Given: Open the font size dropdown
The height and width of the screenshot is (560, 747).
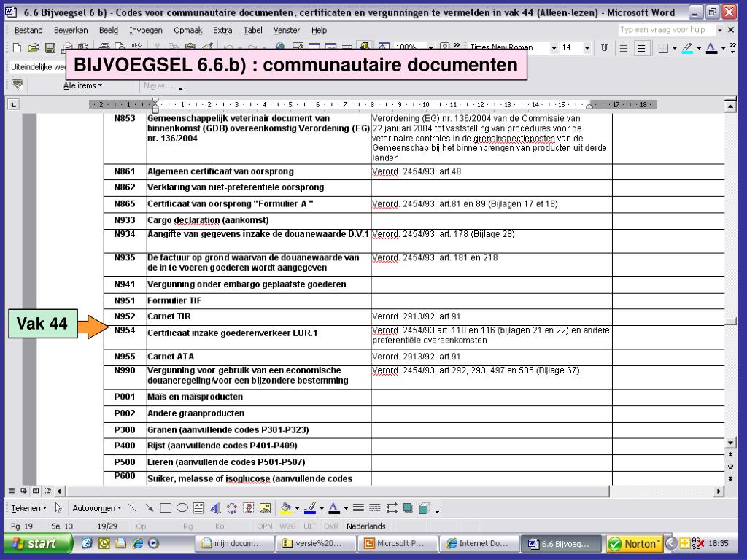Looking at the screenshot, I should [587, 48].
